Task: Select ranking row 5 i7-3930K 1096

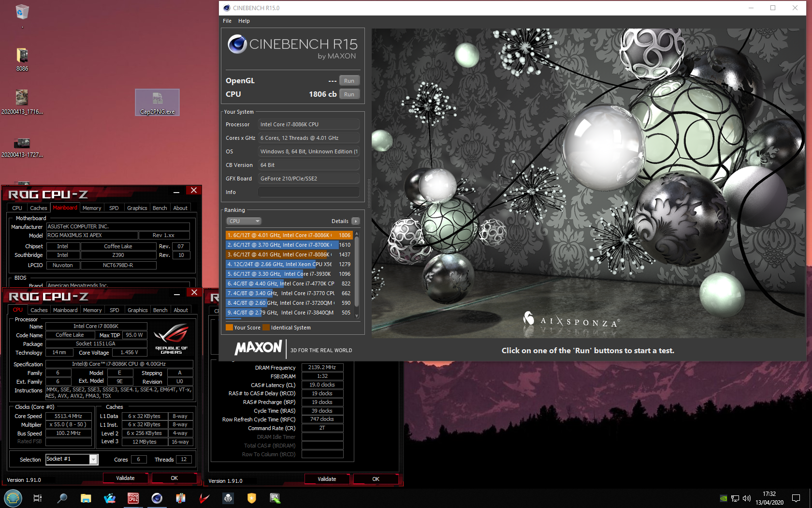Action: click(289, 274)
